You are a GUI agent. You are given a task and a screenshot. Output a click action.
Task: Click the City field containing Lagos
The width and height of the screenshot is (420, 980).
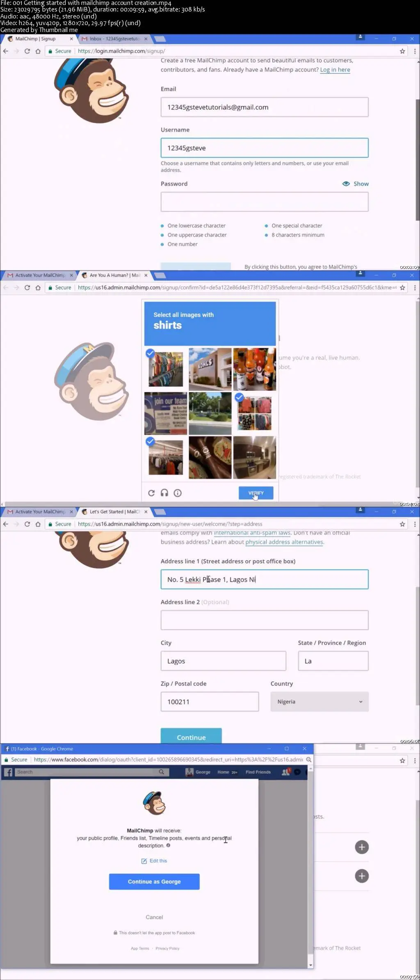[224, 661]
